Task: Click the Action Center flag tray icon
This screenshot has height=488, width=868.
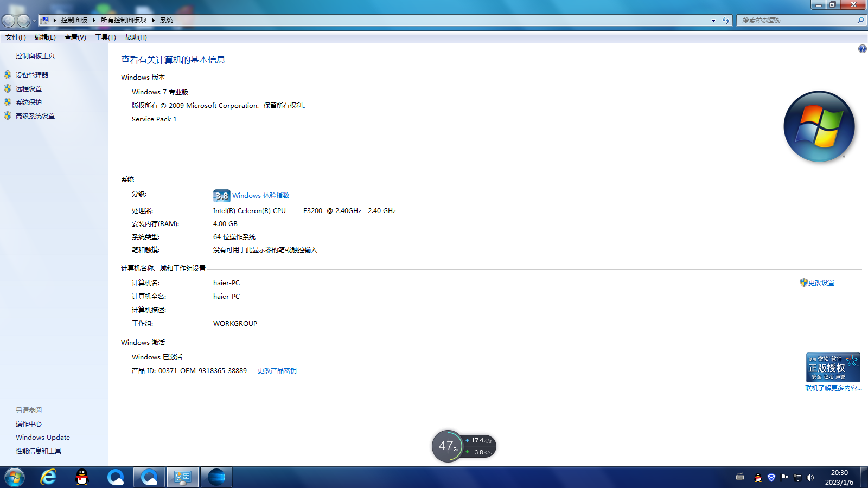Action: [x=784, y=478]
